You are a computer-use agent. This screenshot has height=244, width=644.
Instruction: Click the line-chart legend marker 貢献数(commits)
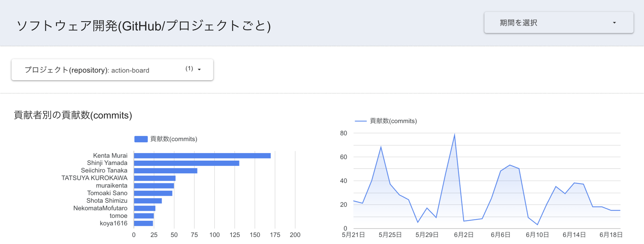(x=361, y=121)
